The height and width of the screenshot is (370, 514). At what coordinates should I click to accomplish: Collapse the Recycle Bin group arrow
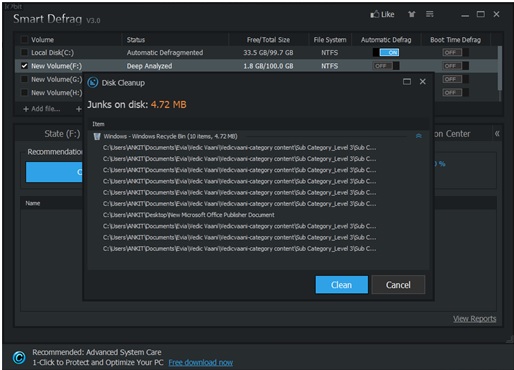(x=419, y=136)
